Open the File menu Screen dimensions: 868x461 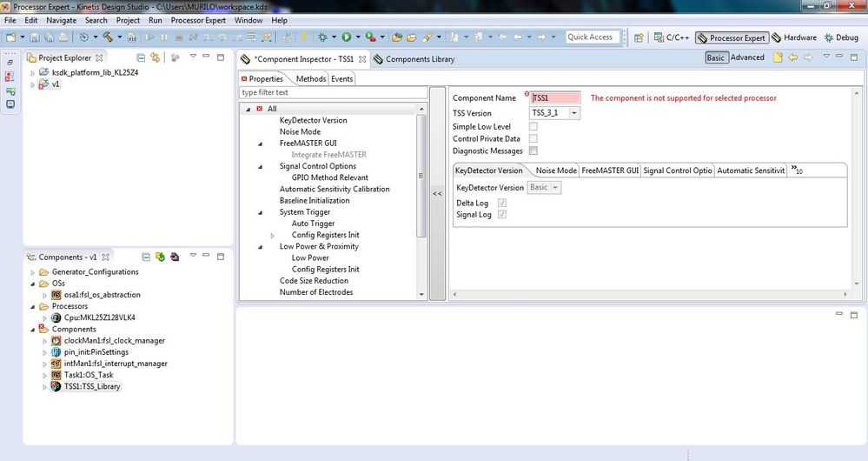point(10,20)
